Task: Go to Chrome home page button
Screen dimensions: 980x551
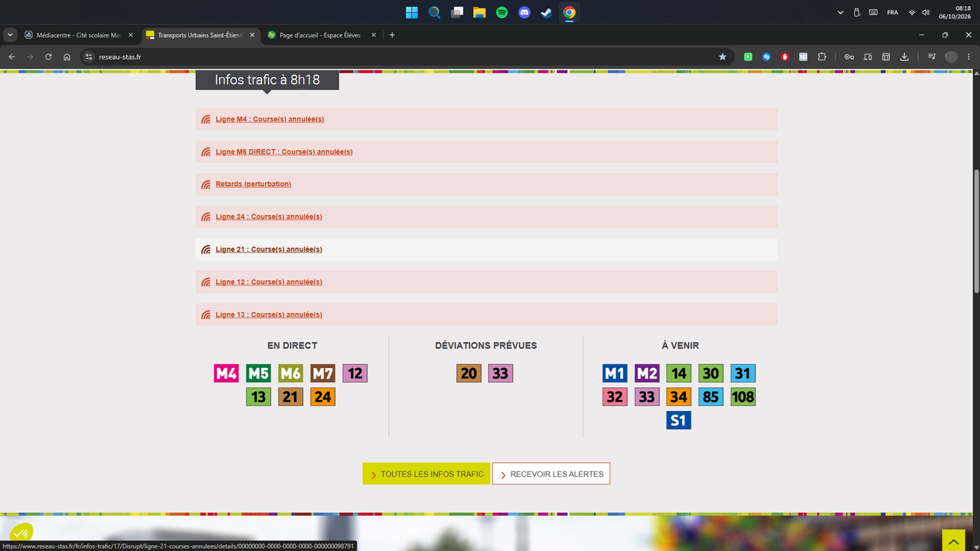Action: 67,57
